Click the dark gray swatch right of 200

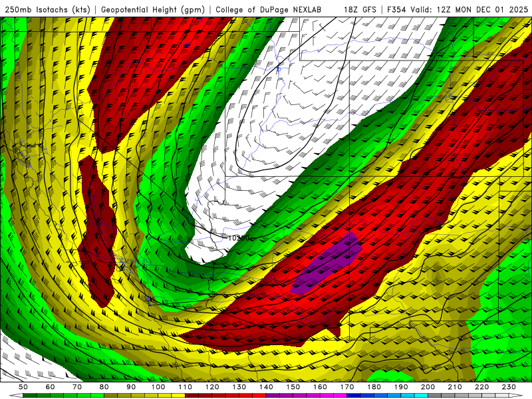(435, 395)
